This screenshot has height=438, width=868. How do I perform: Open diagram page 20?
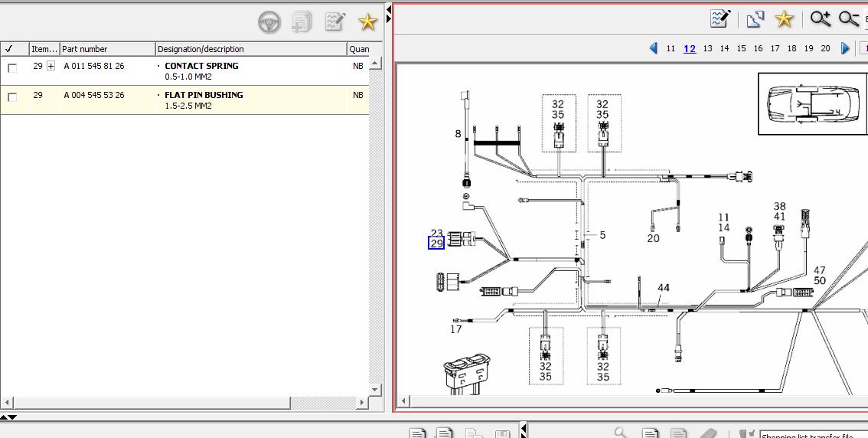[825, 48]
